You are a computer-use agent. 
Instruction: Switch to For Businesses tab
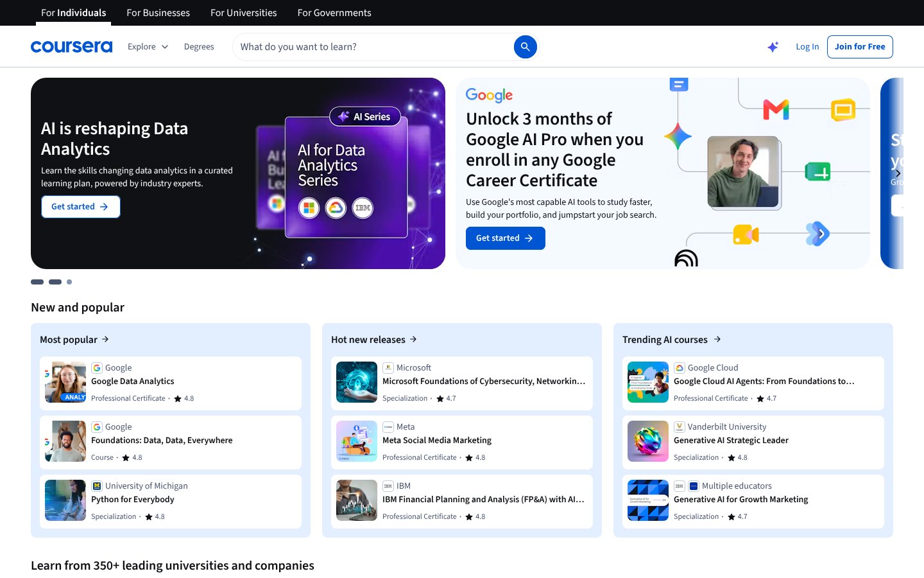(158, 13)
